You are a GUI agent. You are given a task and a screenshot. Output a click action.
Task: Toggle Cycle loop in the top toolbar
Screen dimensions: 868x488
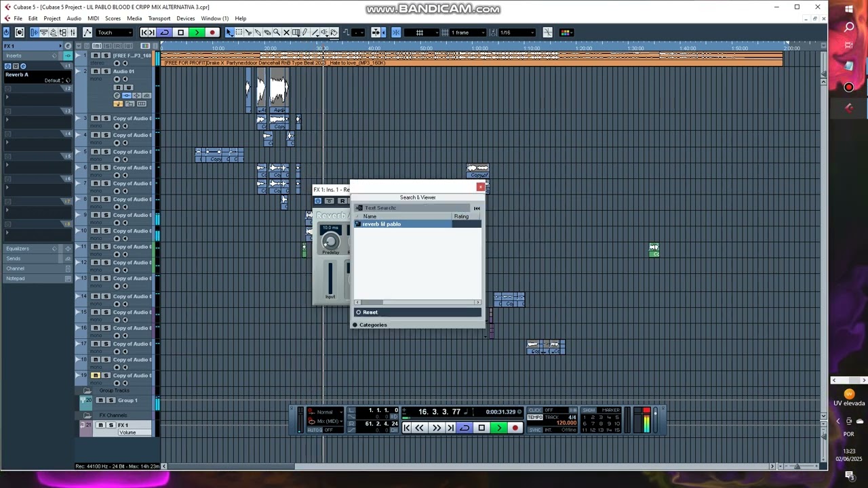click(164, 32)
